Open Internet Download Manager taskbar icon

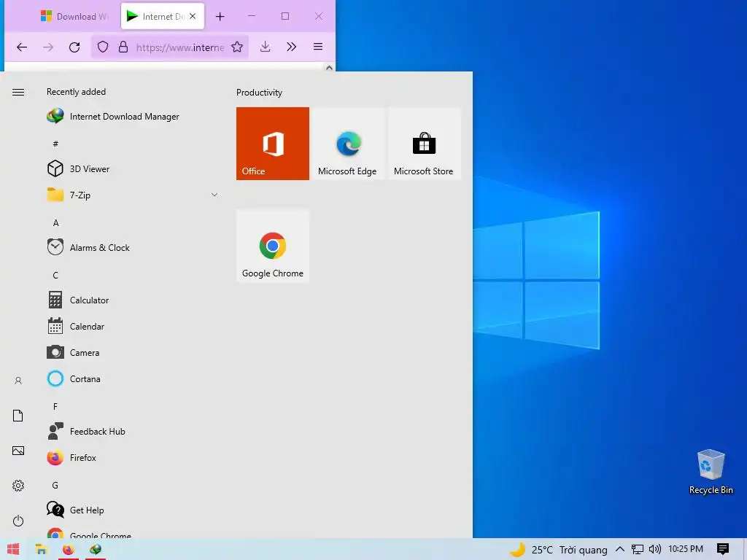pos(96,549)
